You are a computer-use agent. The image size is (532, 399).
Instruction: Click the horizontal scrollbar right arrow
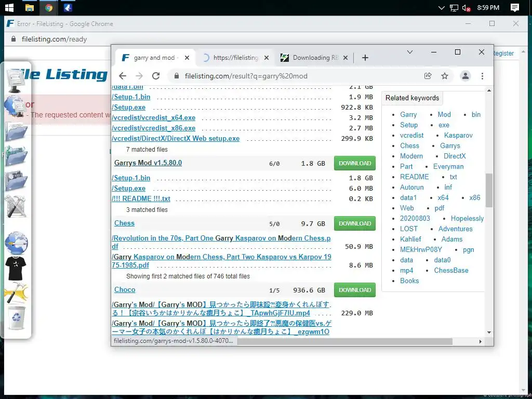[480, 341]
